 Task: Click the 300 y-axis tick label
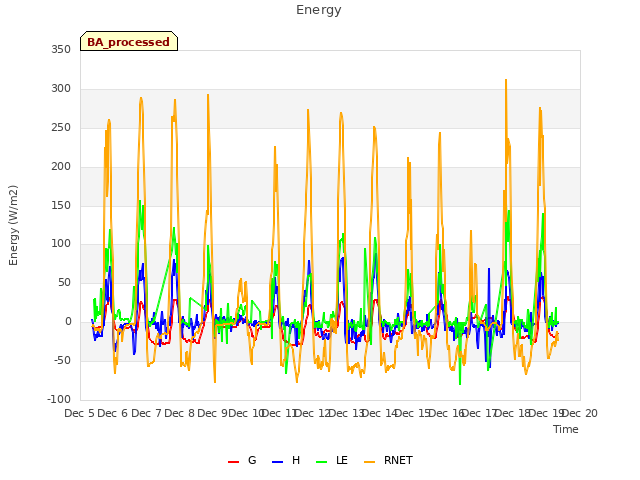(61, 89)
